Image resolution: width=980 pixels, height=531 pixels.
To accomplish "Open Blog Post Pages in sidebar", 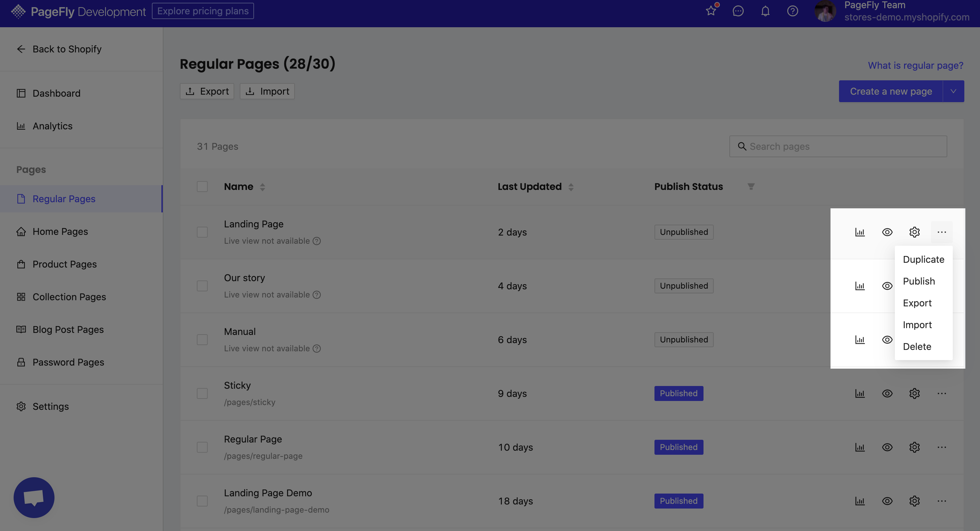I will (81, 330).
